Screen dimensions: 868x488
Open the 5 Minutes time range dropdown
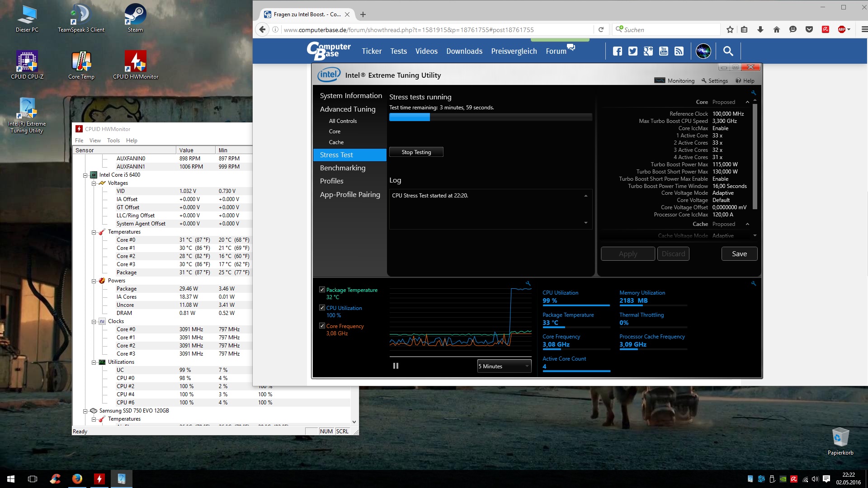(504, 366)
